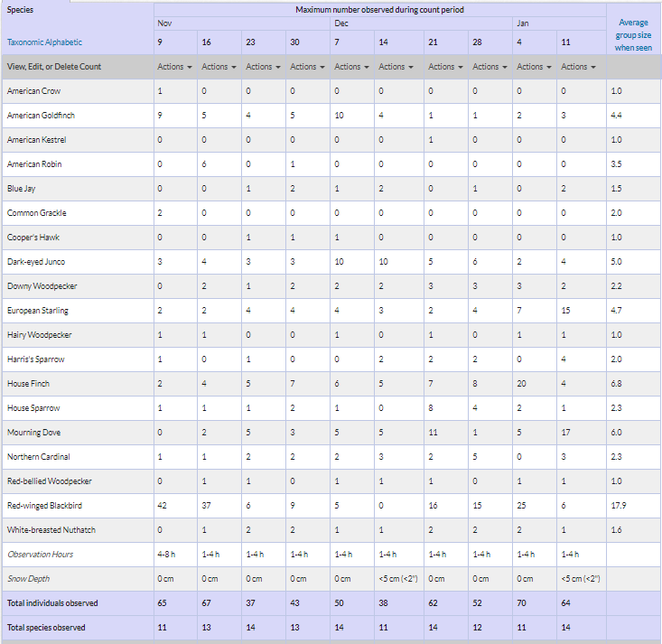Viewport: 662px width, 644px height.
Task: Click the 'Observation Hours' row label
Action: (40, 555)
